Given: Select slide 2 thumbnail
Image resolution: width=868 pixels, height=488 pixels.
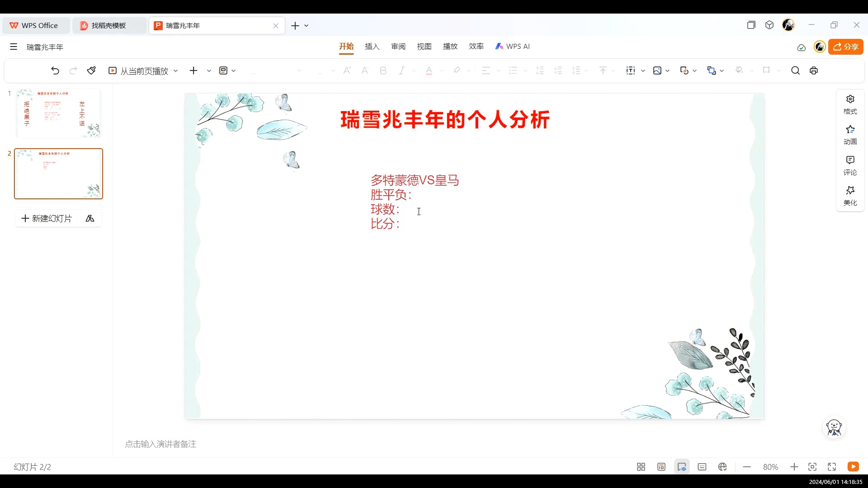Looking at the screenshot, I should click(x=59, y=174).
